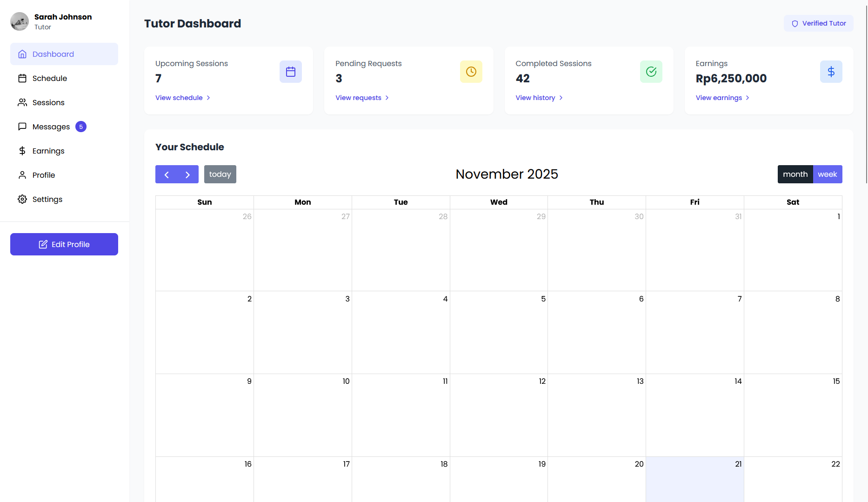
Task: Open View requests link
Action: (361, 98)
